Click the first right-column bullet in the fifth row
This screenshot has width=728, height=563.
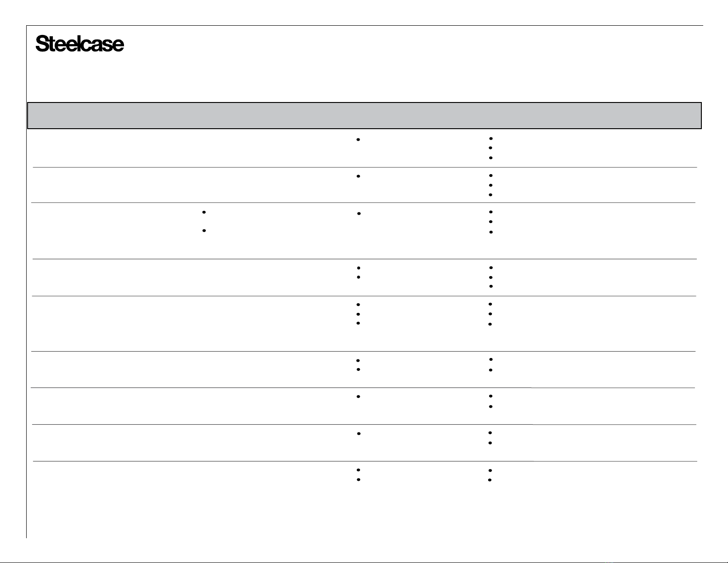point(491,304)
